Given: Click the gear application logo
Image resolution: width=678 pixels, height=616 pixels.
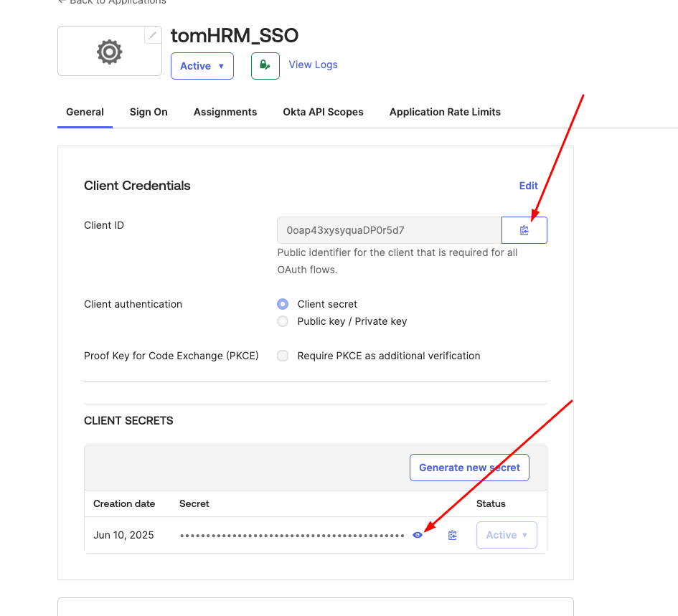Looking at the screenshot, I should pos(109,52).
